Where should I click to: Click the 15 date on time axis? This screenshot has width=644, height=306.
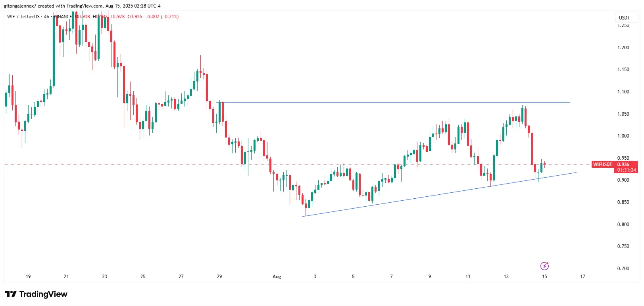tap(544, 277)
